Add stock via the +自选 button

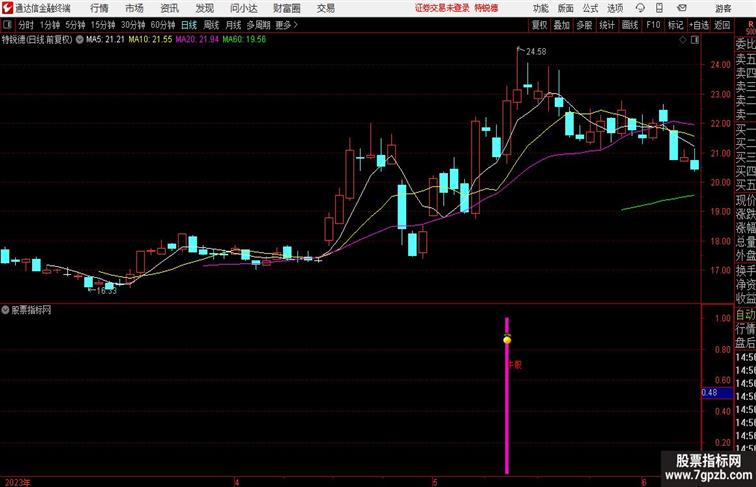pyautogui.click(x=699, y=25)
